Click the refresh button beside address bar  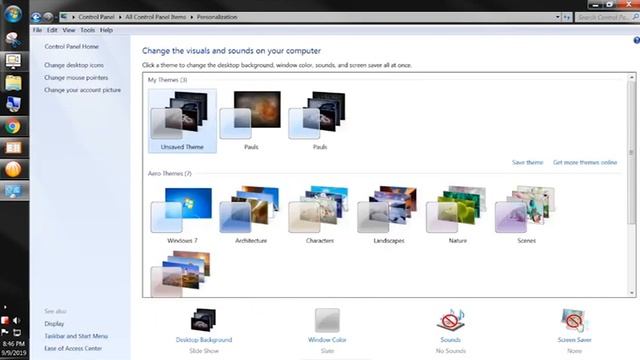(x=567, y=17)
